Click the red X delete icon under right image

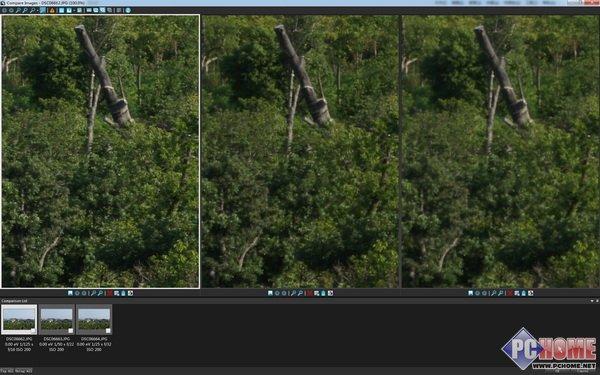pos(510,293)
